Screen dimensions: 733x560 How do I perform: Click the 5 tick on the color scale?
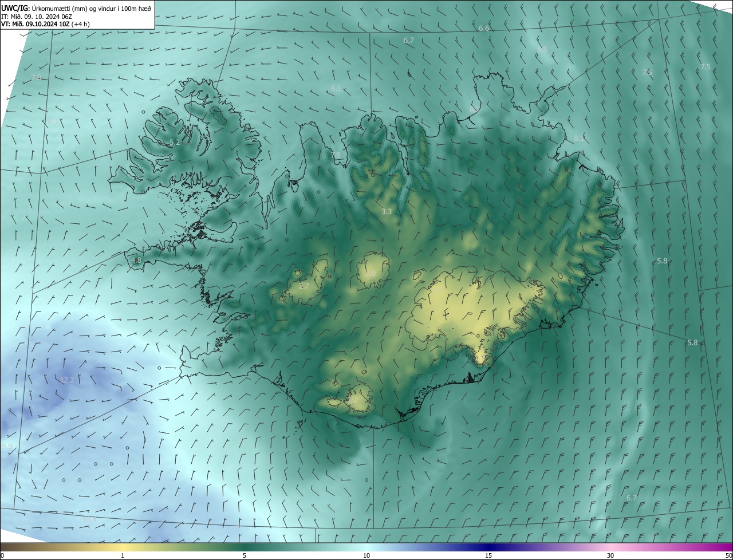245,555
